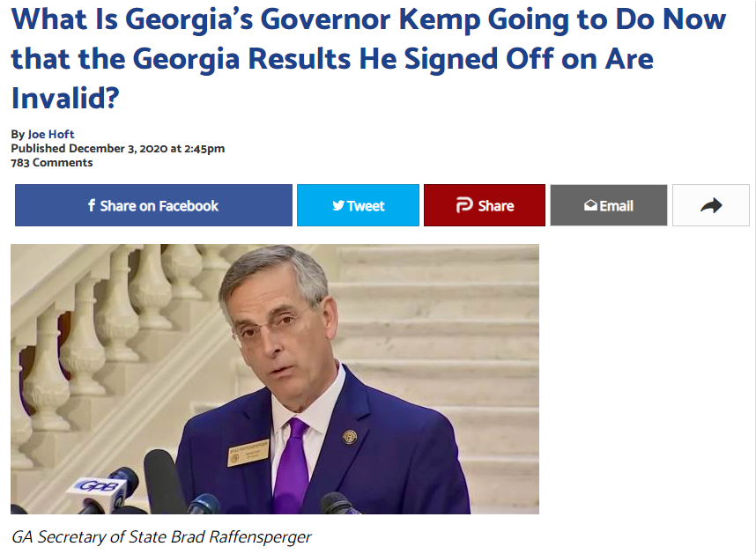756x554 pixels.
Task: View the 783 Comments
Action: click(52, 163)
